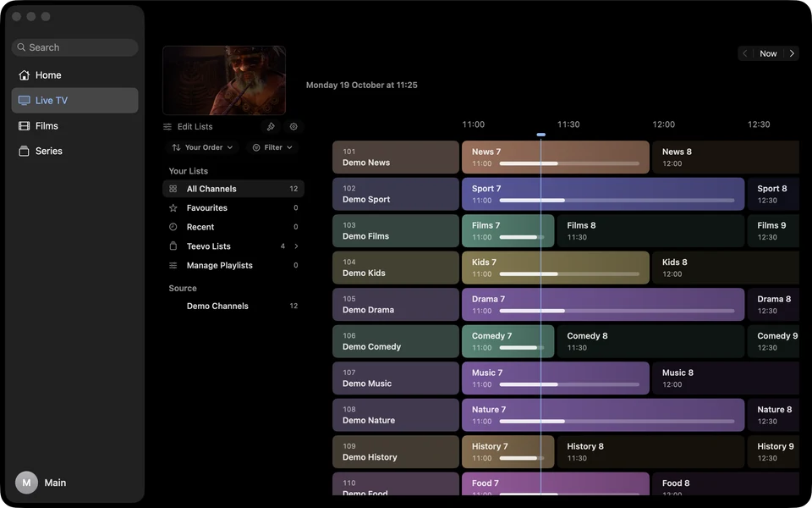Open the Main profile label
The height and width of the screenshot is (508, 812).
(x=55, y=483)
